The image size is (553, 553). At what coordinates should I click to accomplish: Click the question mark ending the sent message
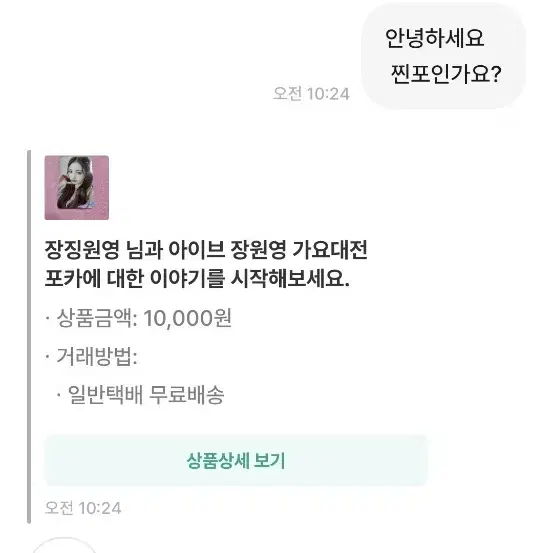pyautogui.click(x=496, y=74)
